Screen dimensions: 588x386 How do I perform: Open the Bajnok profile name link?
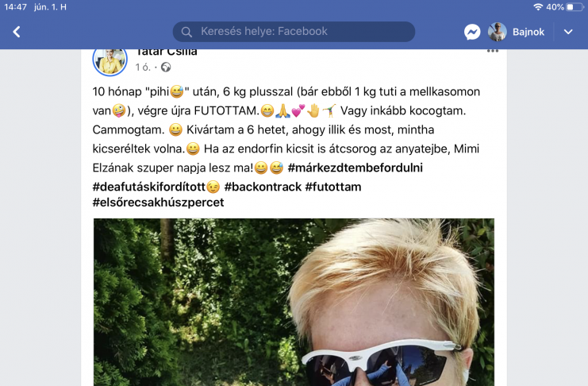pos(528,32)
